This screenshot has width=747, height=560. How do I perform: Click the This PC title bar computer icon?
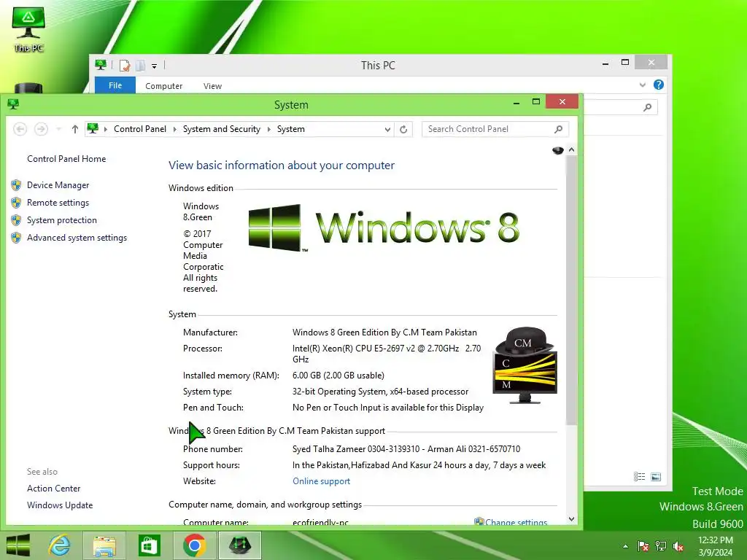[101, 64]
